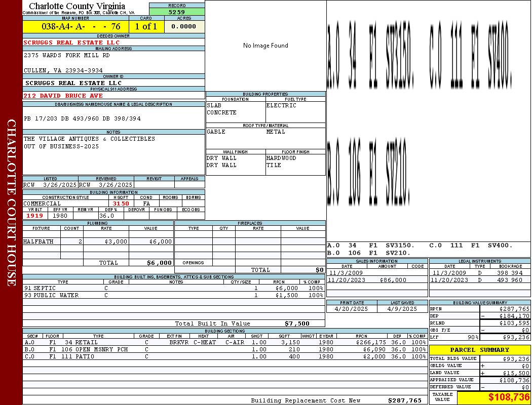
Task: Click the CHARLOTTE COURT HOUSE side banner
Action: coord(11,202)
